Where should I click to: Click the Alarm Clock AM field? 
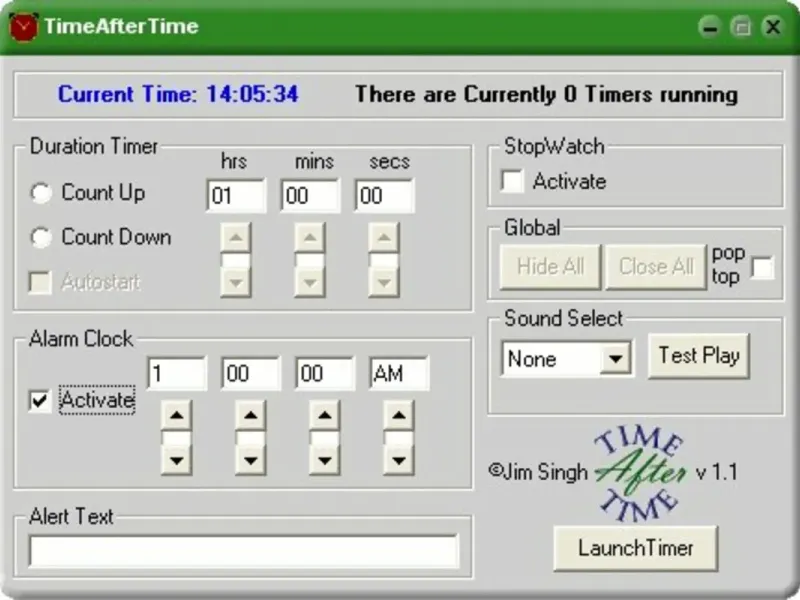pos(399,373)
